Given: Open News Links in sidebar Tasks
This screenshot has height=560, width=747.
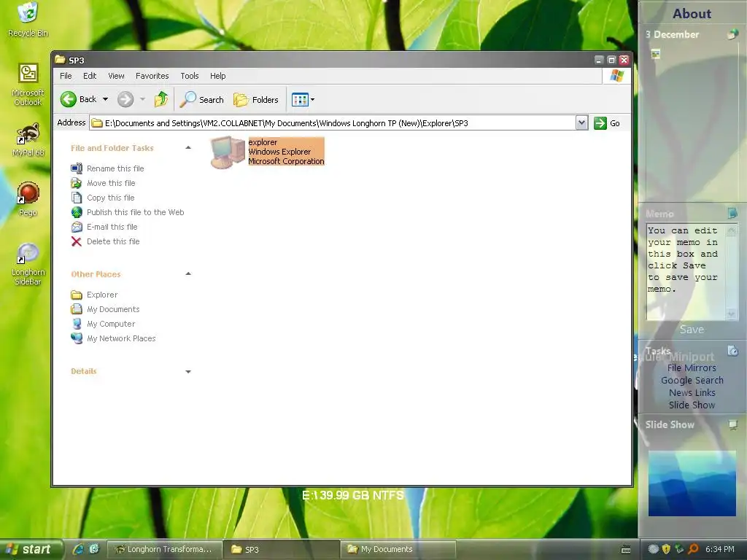Looking at the screenshot, I should pos(692,392).
